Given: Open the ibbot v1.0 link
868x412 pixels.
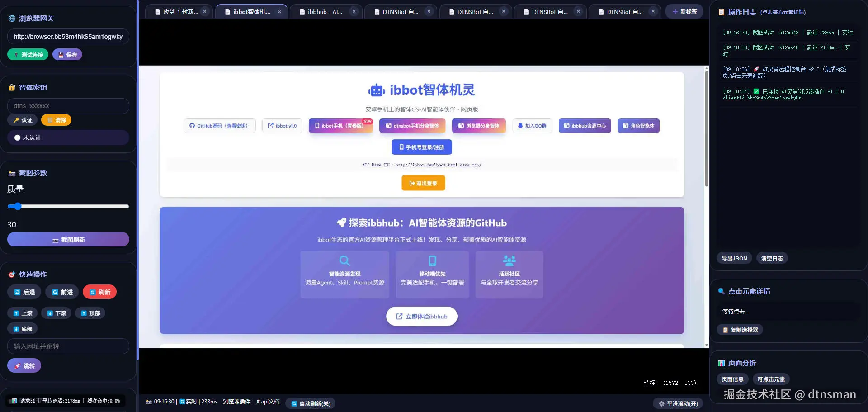Looking at the screenshot, I should tap(282, 126).
